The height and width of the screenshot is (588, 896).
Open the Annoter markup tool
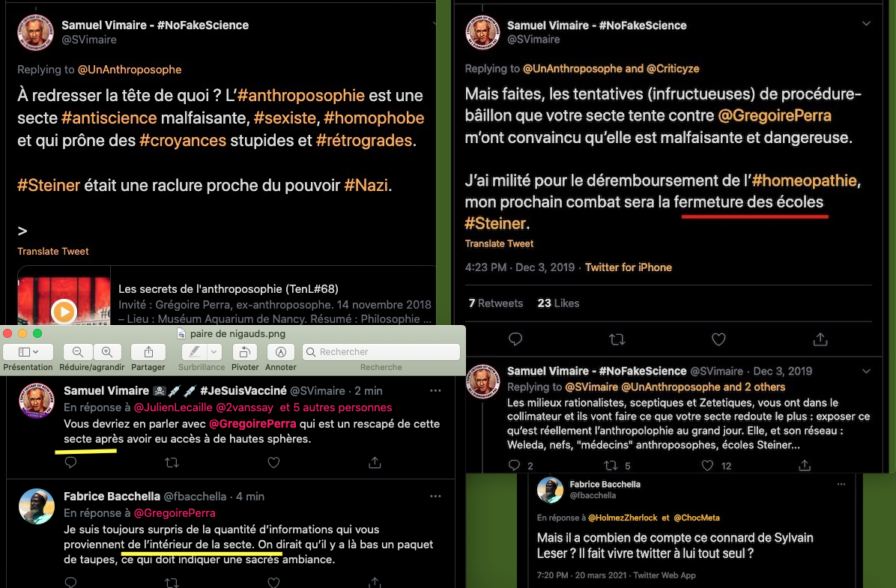pyautogui.click(x=281, y=352)
